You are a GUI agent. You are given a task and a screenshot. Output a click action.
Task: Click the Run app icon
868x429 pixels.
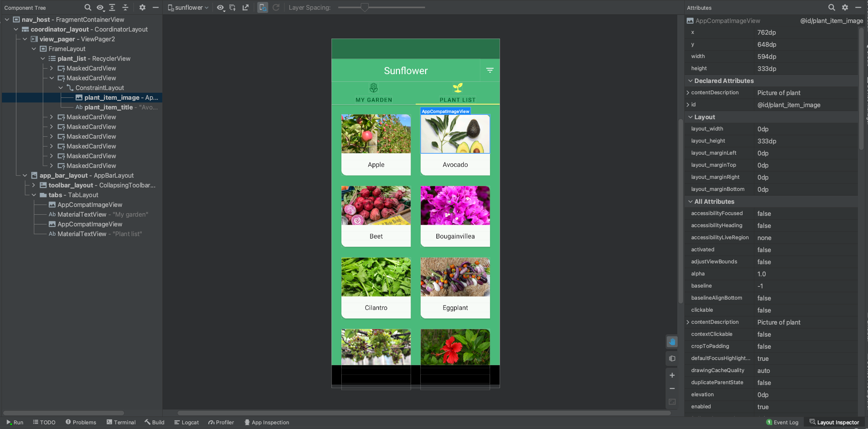pos(8,422)
